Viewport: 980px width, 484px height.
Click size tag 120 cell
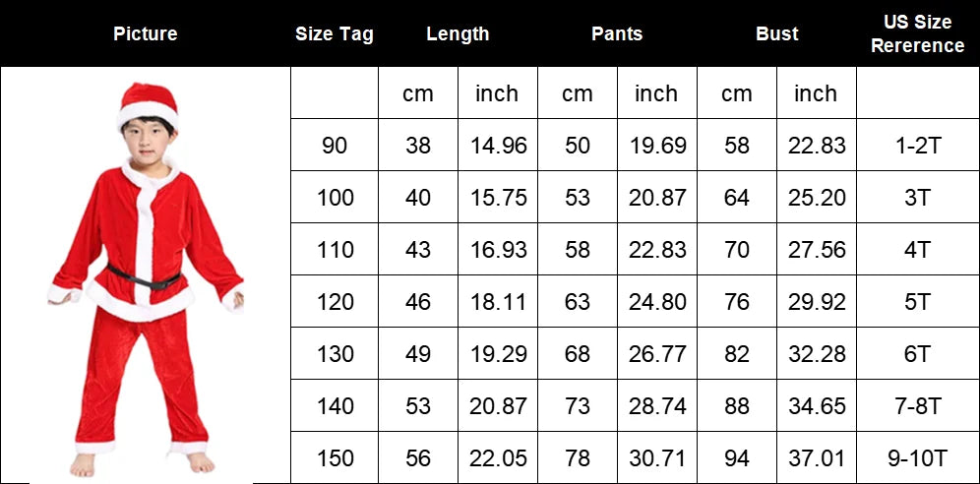click(335, 302)
